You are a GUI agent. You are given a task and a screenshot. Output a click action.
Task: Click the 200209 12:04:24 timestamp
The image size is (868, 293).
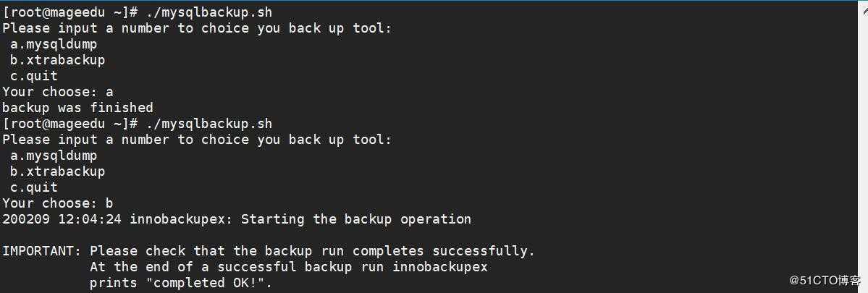[x=62, y=219]
